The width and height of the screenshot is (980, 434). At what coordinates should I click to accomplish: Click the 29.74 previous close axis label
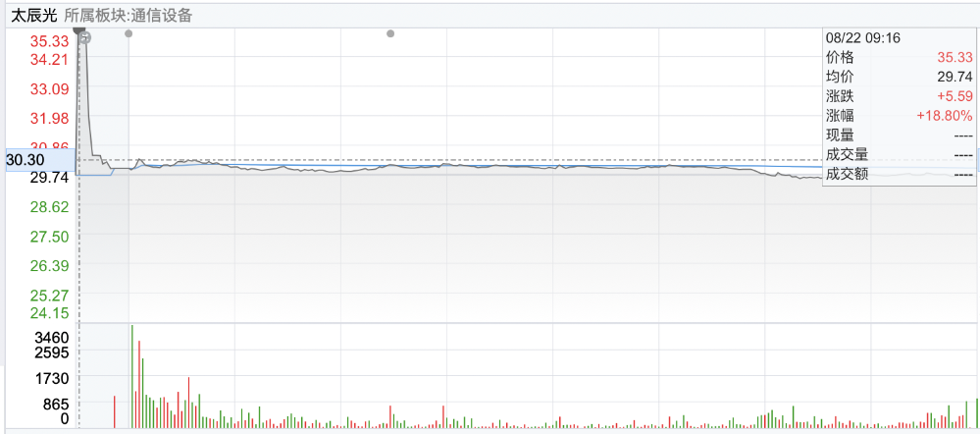50,177
